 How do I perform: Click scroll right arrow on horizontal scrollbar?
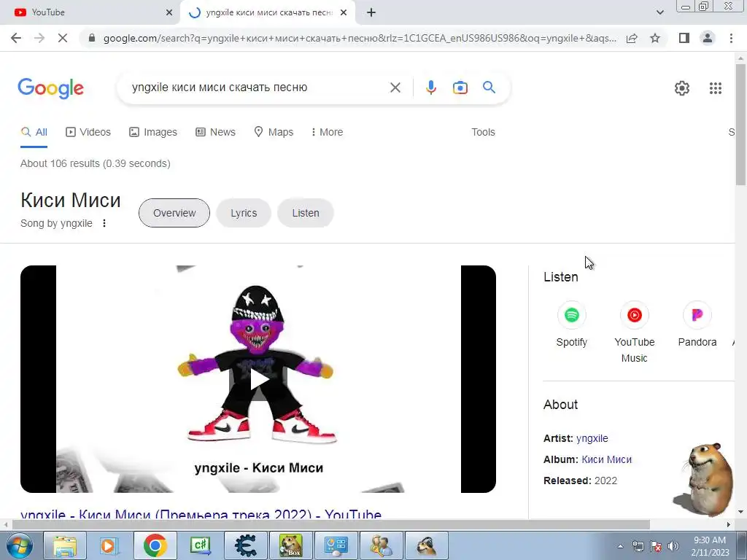(729, 525)
